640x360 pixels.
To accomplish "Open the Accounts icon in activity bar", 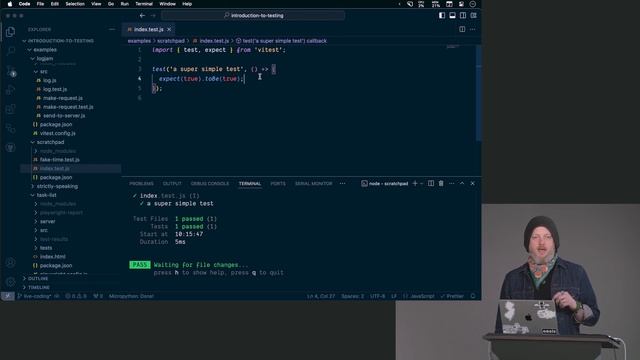I will click(x=11, y=262).
